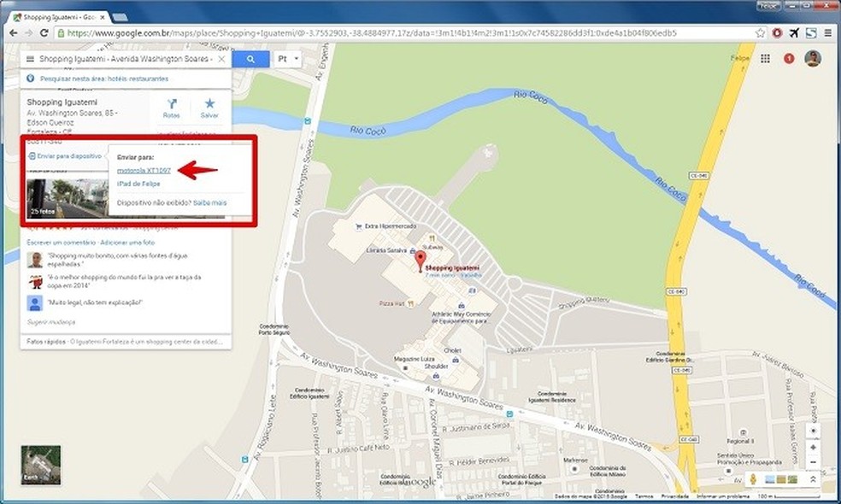
Task: Click the Chalet shop marker on map
Action: click(x=456, y=360)
